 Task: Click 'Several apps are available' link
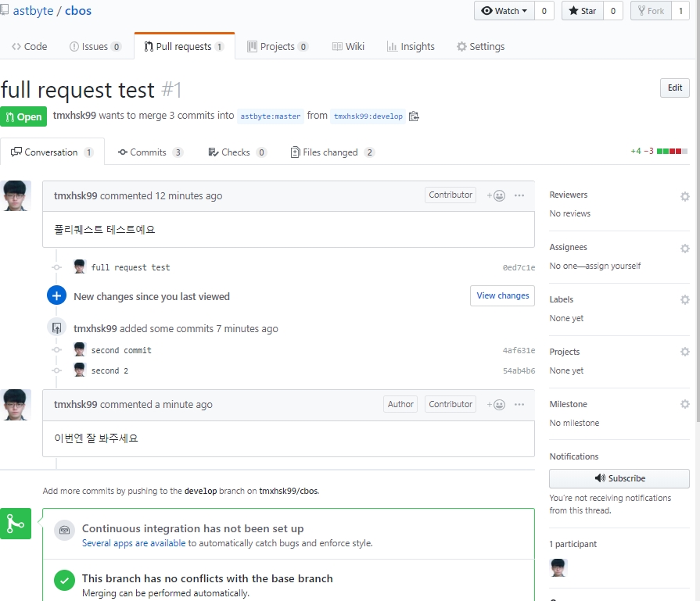tap(134, 543)
